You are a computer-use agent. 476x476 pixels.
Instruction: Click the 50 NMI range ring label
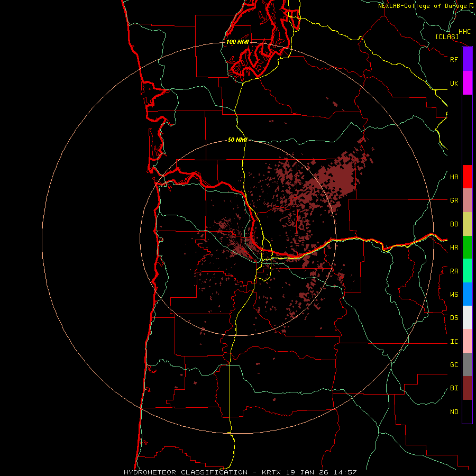pos(237,140)
